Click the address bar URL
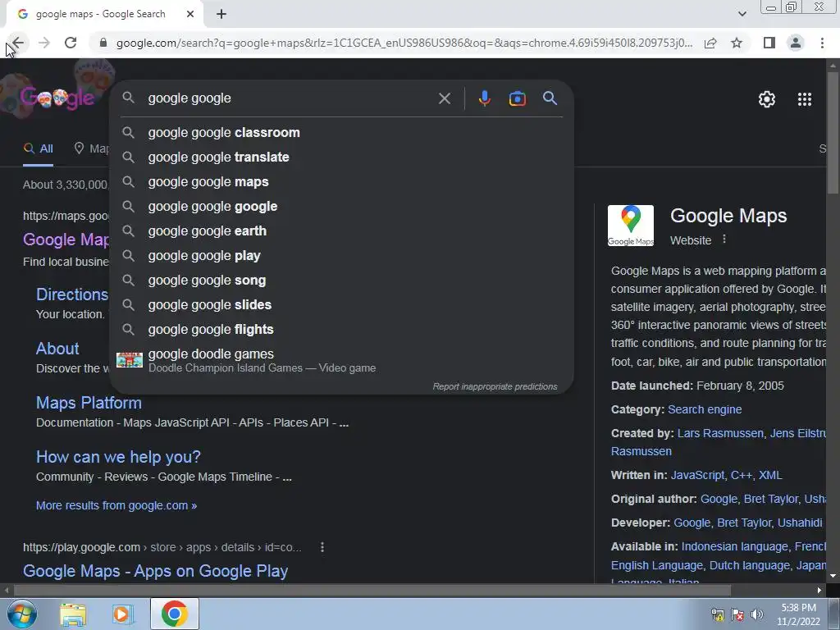This screenshot has height=630, width=840. tap(404, 43)
